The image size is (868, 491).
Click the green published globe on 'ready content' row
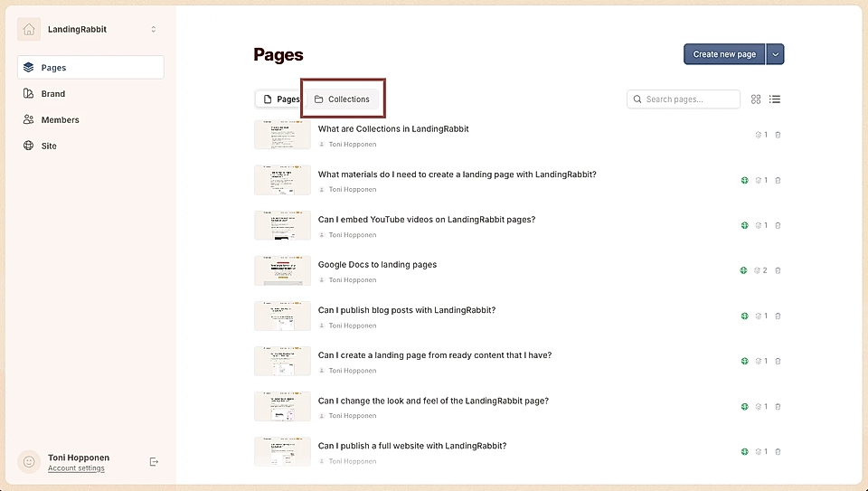tap(744, 361)
